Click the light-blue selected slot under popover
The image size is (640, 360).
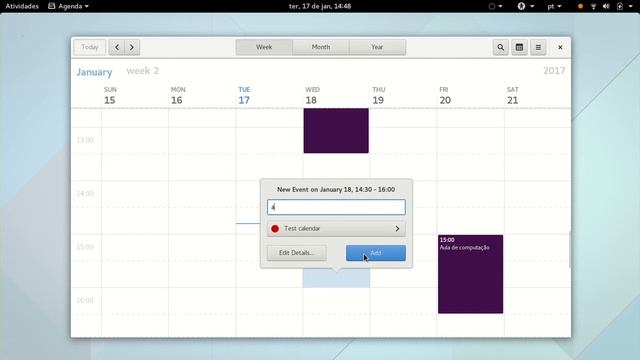[x=336, y=278]
